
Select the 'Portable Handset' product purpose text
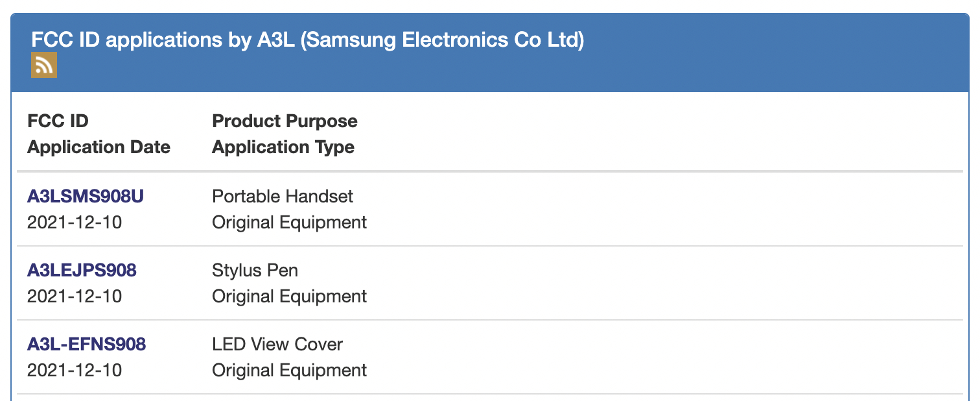[x=283, y=196]
